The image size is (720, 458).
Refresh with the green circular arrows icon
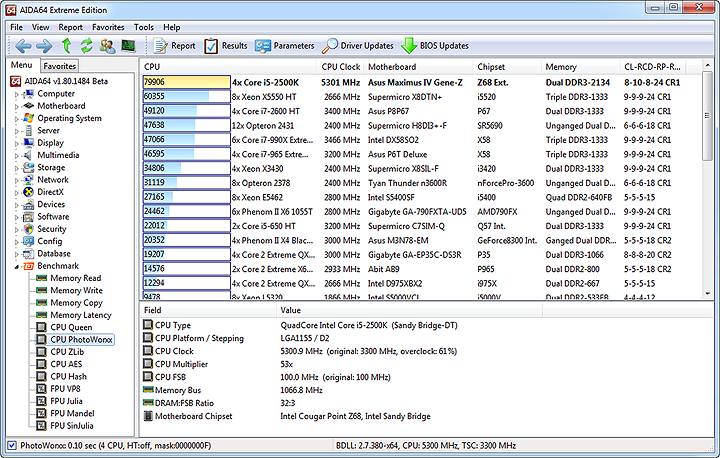point(86,46)
